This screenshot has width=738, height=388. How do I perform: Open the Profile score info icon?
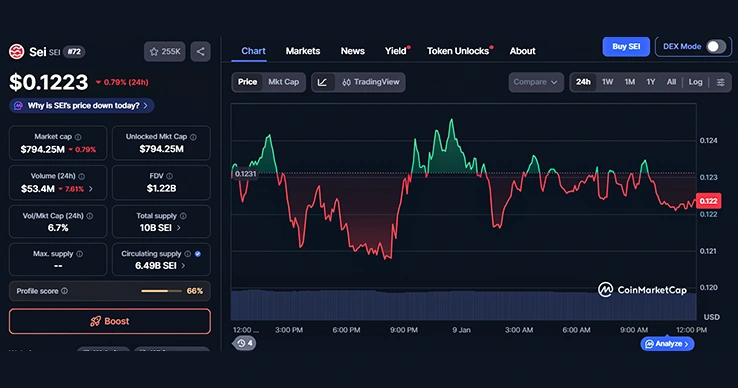point(64,291)
